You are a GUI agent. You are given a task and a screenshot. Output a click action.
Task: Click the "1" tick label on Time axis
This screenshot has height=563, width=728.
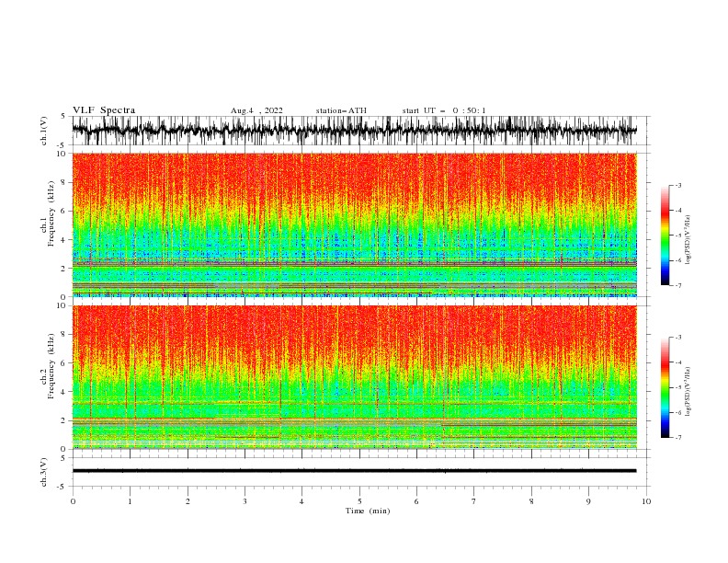pyautogui.click(x=130, y=501)
